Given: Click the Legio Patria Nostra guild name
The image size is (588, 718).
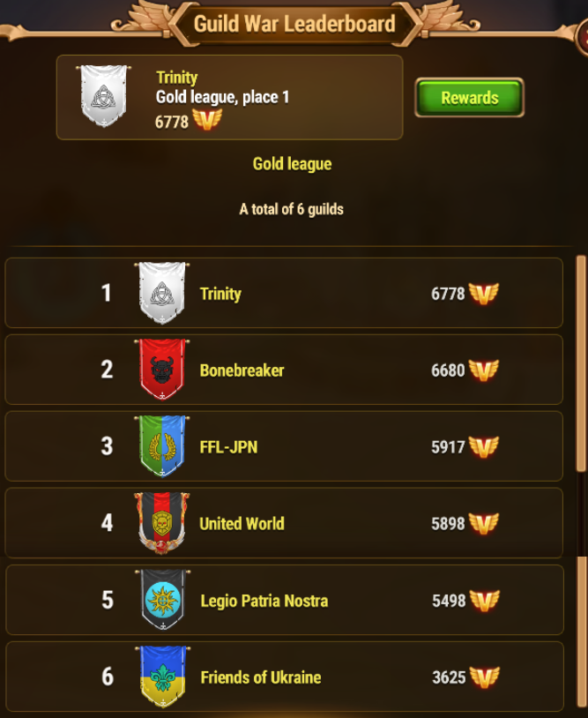Looking at the screenshot, I should coord(264,601).
